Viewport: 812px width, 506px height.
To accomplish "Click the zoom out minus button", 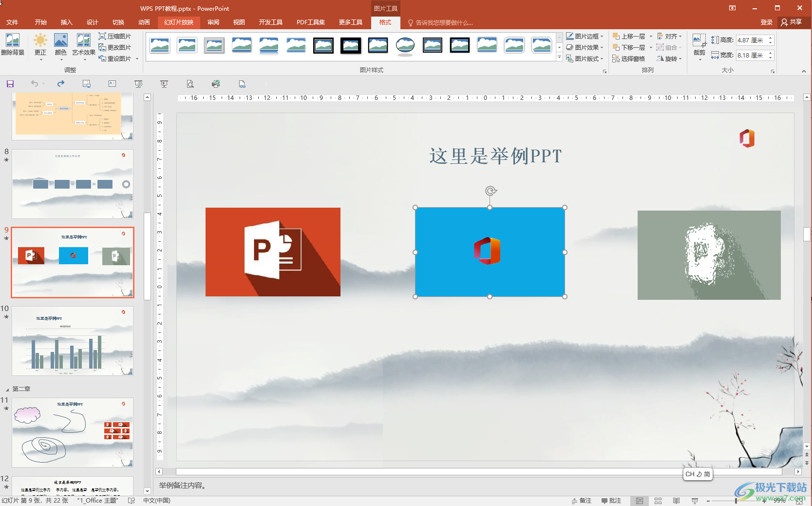I will coord(708,501).
